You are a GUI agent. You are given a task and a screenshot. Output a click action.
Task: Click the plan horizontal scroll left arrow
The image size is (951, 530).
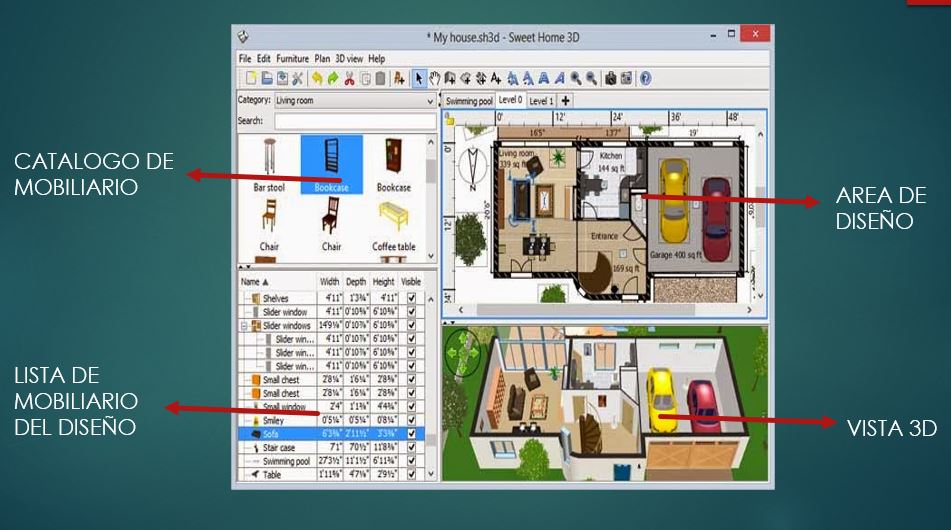tap(461, 310)
